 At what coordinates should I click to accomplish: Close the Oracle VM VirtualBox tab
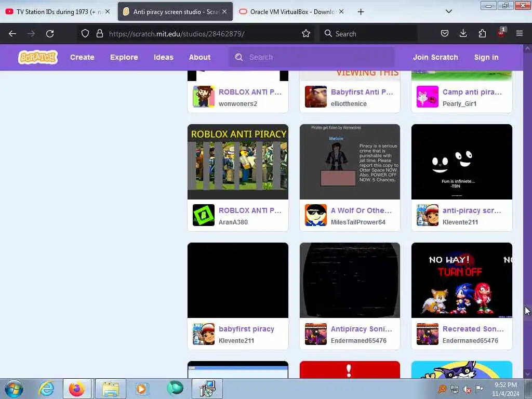(x=341, y=11)
